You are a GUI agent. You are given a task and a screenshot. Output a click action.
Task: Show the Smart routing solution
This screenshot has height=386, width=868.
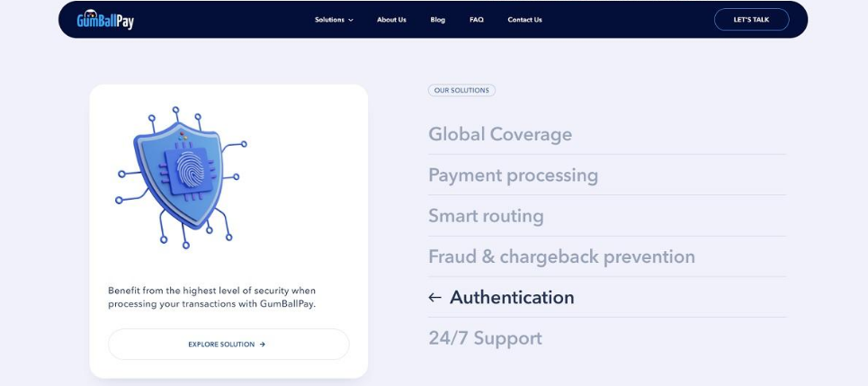click(x=486, y=216)
